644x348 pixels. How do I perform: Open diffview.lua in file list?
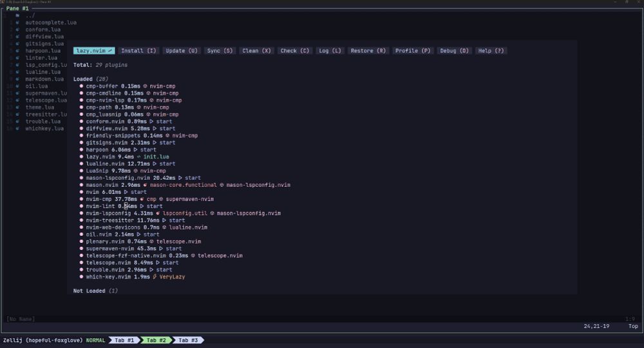pos(44,37)
